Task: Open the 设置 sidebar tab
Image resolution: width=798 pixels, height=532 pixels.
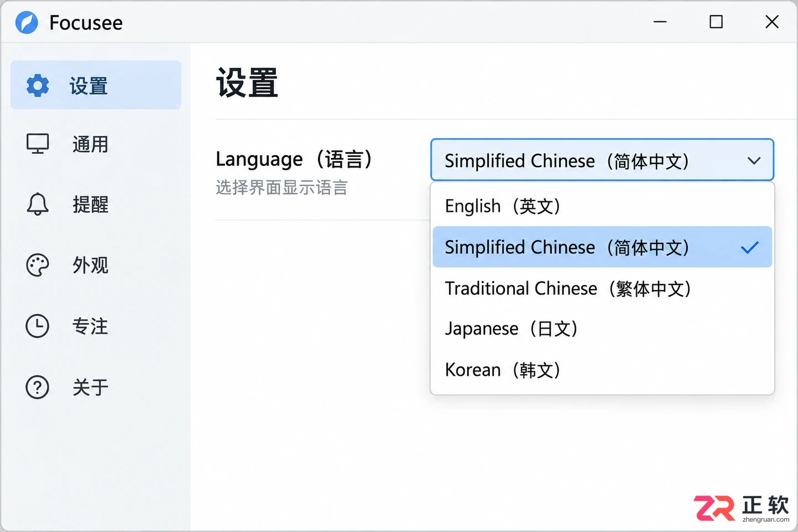Action: [96, 85]
